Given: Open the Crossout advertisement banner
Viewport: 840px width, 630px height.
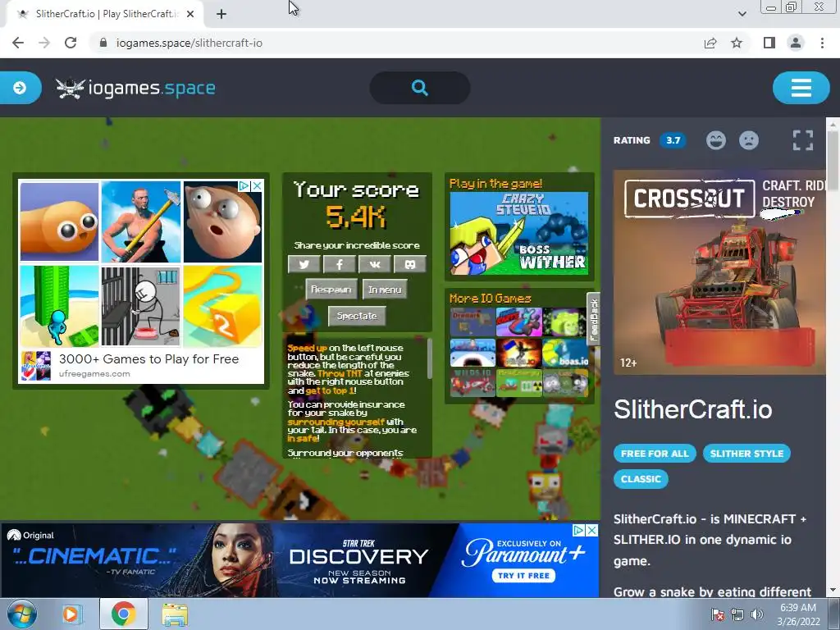Looking at the screenshot, I should (719, 272).
